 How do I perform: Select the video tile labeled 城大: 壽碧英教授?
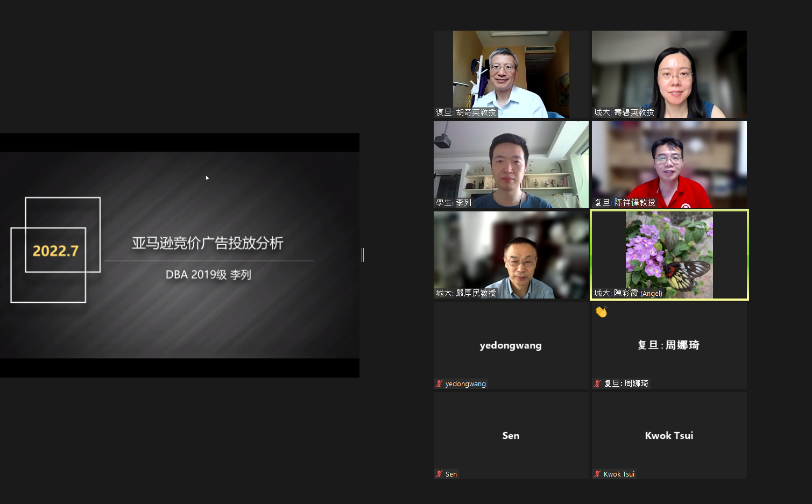669,74
